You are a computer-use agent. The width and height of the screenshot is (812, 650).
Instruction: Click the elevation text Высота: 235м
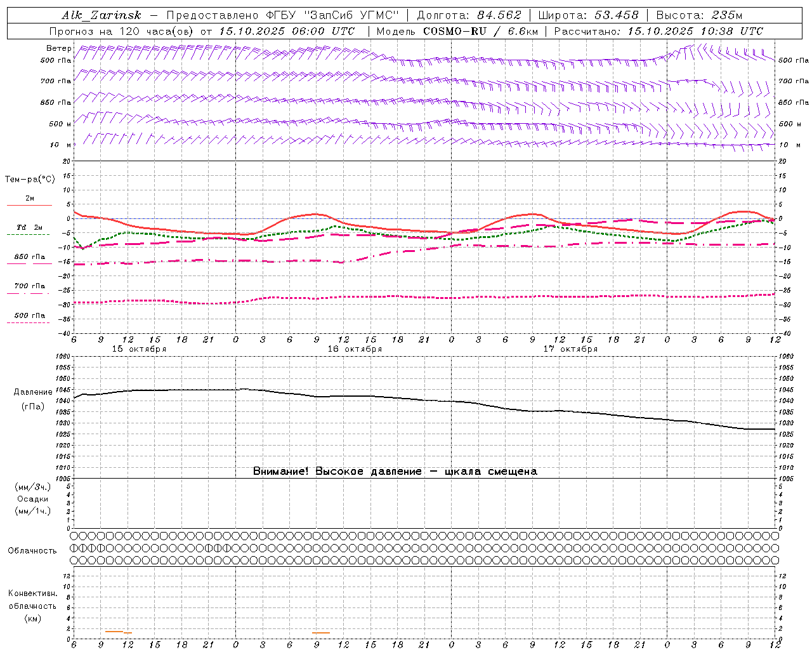click(x=699, y=15)
